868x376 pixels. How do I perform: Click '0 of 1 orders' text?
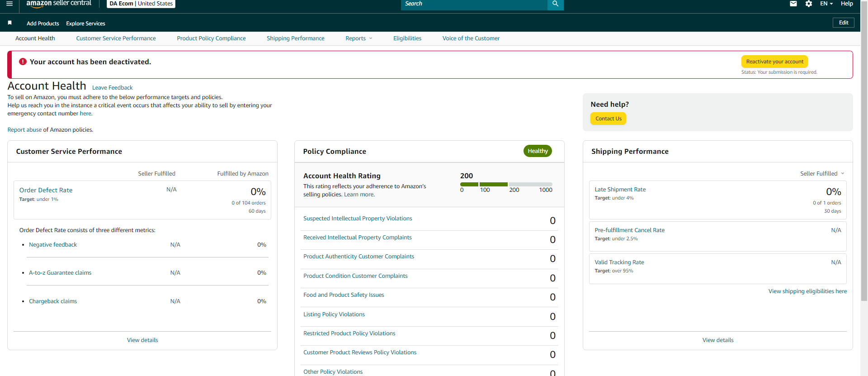pyautogui.click(x=827, y=203)
